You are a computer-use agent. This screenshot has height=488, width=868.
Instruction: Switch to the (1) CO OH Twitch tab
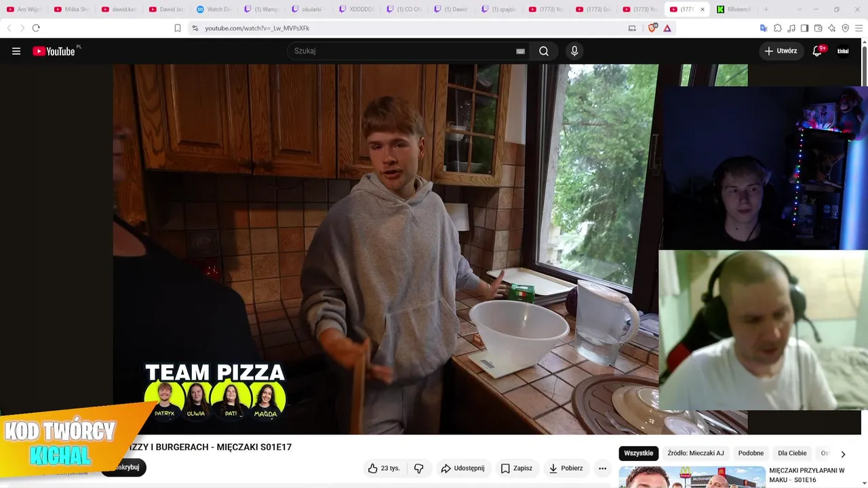click(x=404, y=9)
